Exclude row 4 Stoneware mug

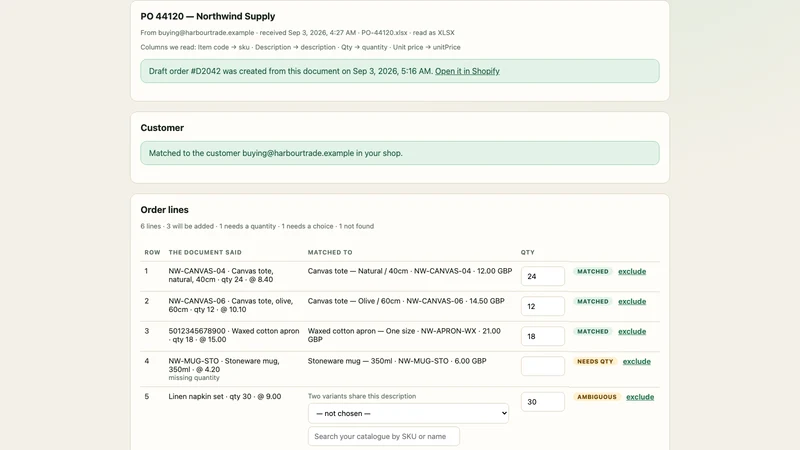636,361
